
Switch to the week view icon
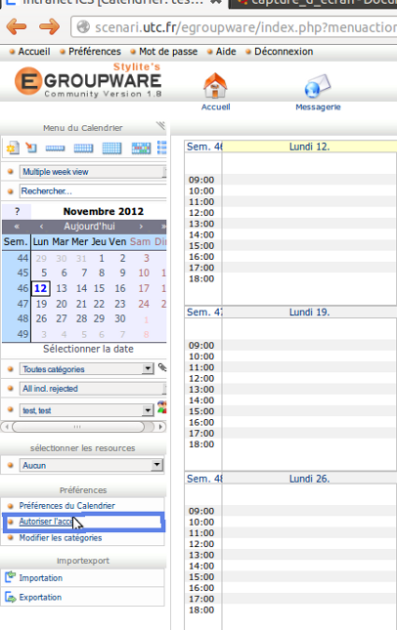point(83,148)
